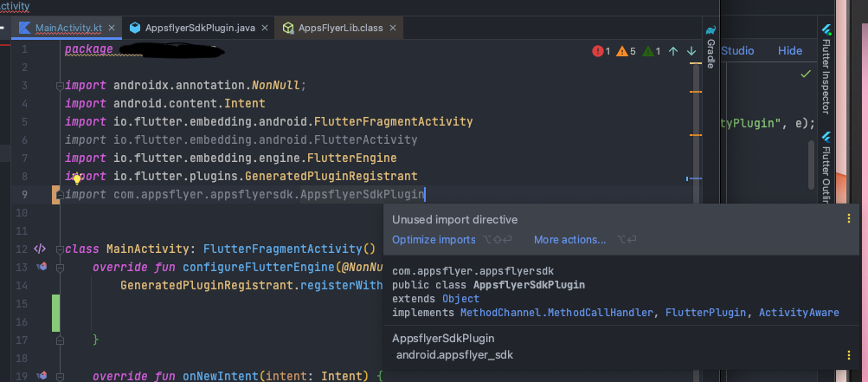The width and height of the screenshot is (868, 382).
Task: Click the yellow lightbulb quick-fix icon
Action: click(77, 178)
